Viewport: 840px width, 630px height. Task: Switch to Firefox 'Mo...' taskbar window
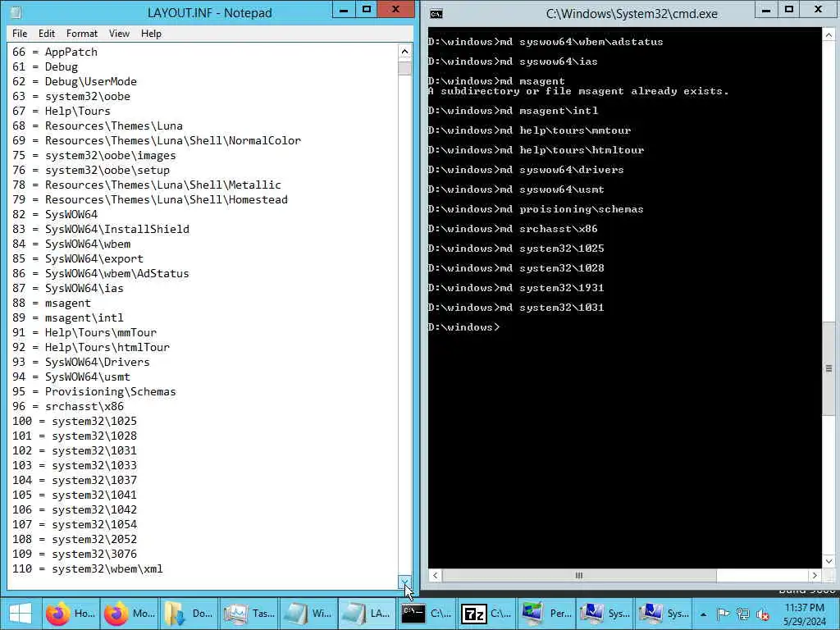(129, 614)
